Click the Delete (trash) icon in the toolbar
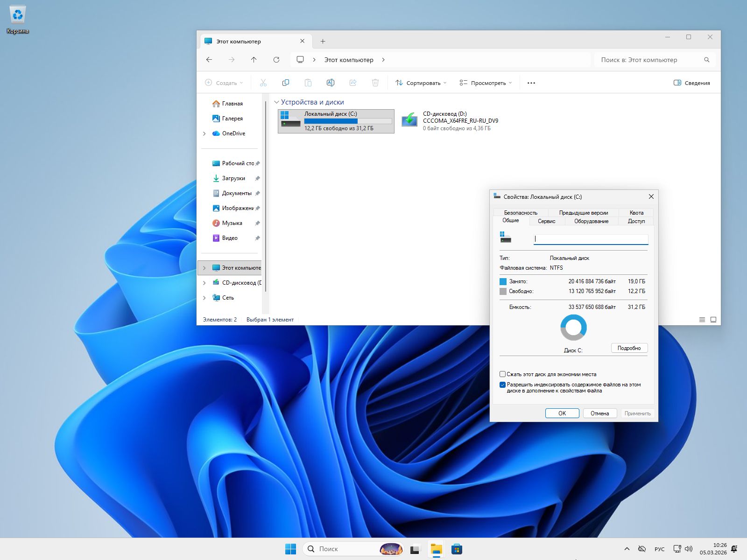This screenshot has height=560, width=747. [x=375, y=83]
